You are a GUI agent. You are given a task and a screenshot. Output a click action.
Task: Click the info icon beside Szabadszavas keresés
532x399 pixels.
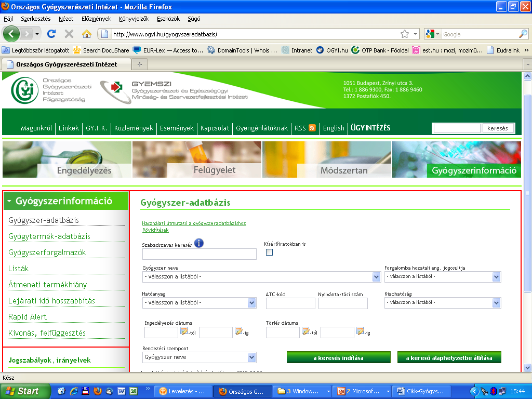coord(199,243)
